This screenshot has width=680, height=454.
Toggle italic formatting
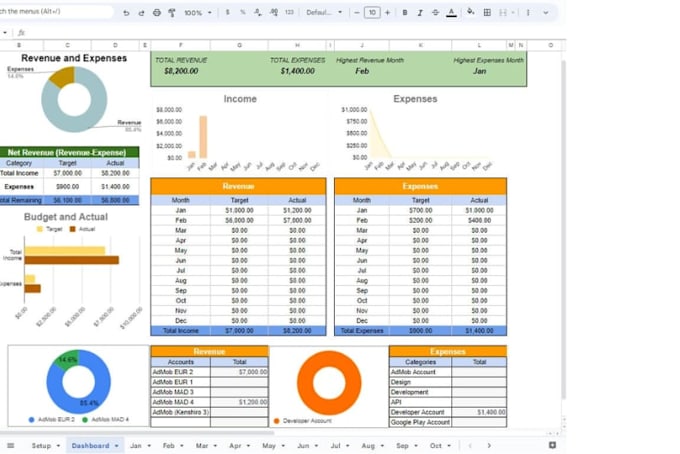point(420,13)
